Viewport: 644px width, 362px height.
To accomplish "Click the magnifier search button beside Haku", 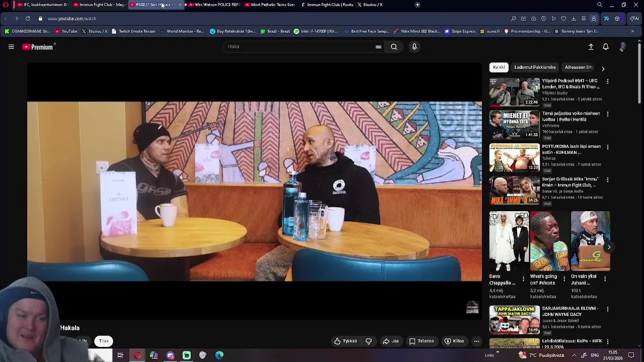I will (394, 47).
